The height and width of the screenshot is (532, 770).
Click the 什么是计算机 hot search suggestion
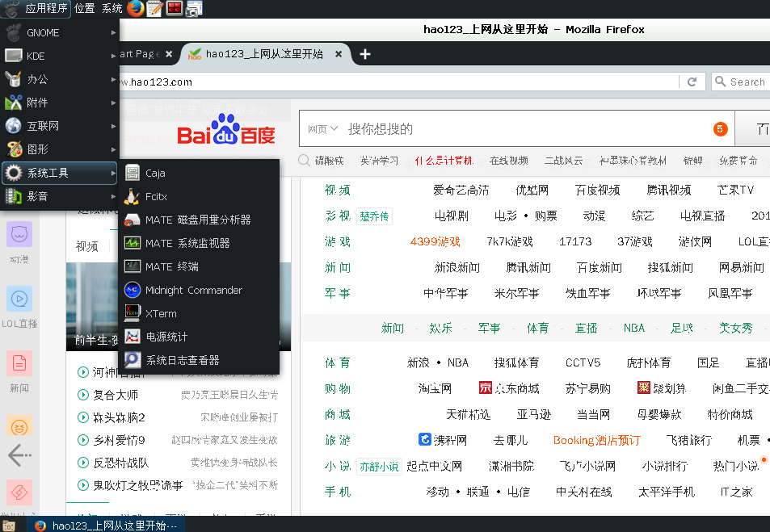[444, 161]
